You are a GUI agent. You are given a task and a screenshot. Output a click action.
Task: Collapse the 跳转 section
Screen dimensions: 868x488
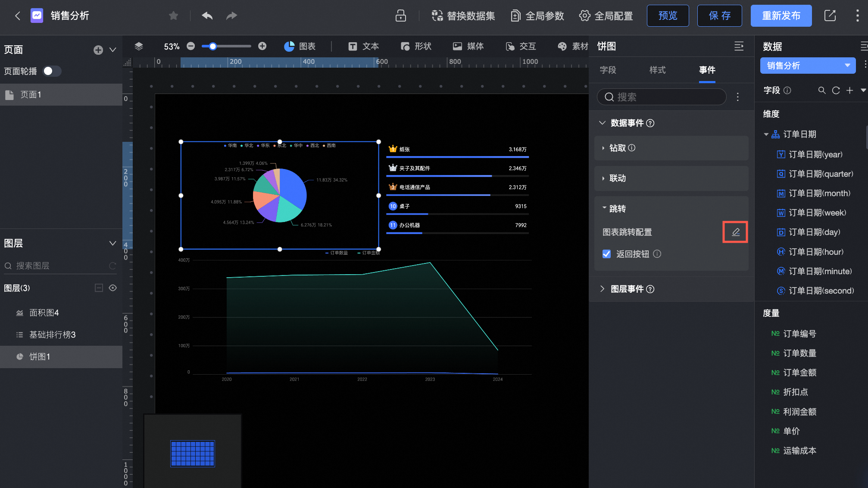tap(604, 208)
